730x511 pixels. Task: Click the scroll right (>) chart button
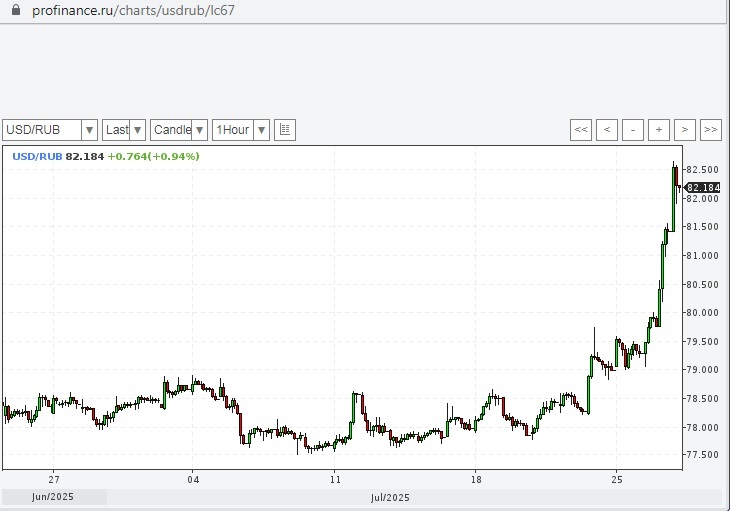685,130
